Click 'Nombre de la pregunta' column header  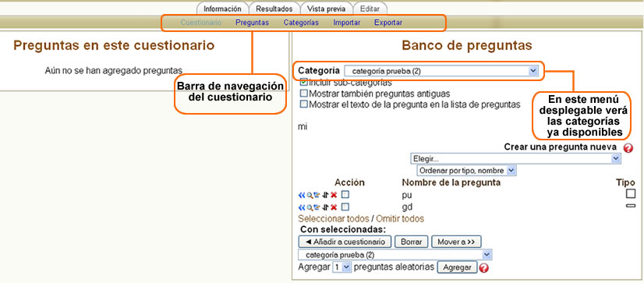tap(451, 182)
